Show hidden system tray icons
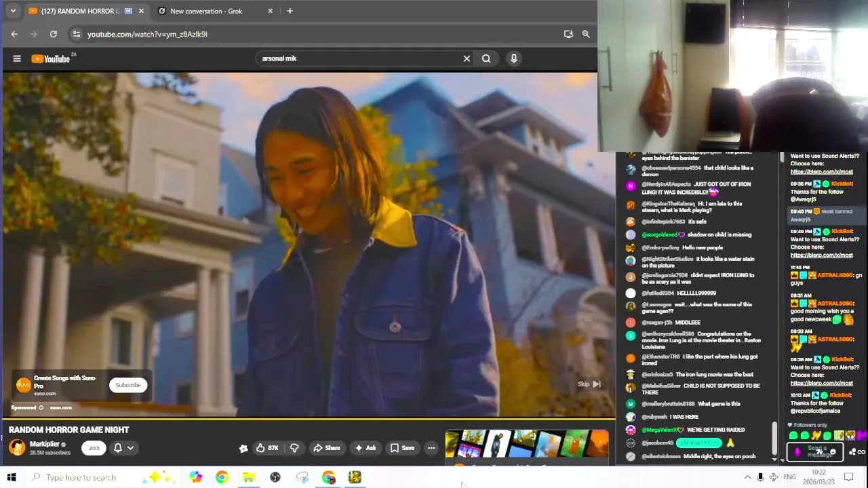Viewport: 868px width, 488px height. point(747,477)
